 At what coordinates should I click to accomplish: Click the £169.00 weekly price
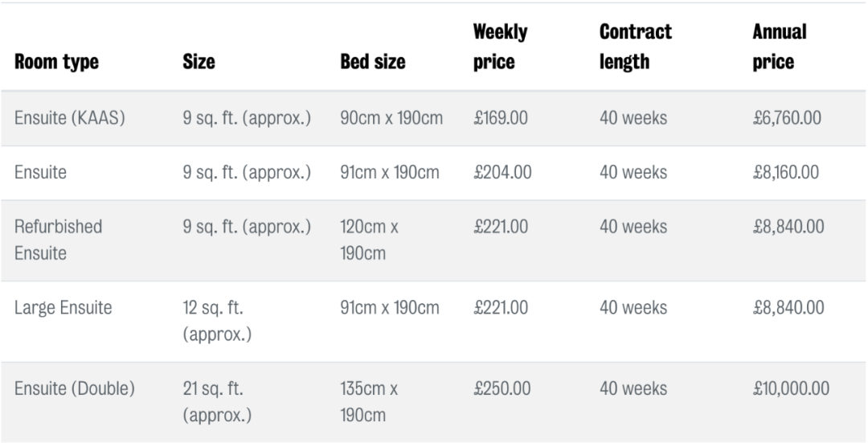(x=501, y=118)
